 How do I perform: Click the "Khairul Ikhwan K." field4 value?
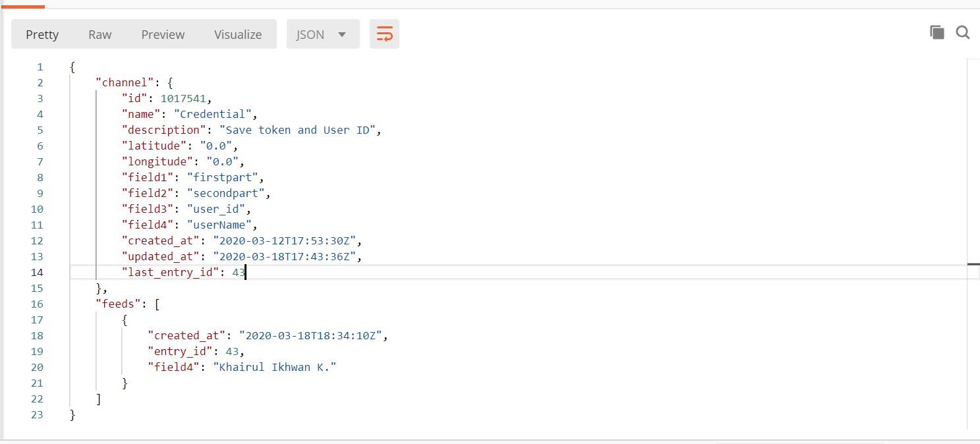click(275, 367)
